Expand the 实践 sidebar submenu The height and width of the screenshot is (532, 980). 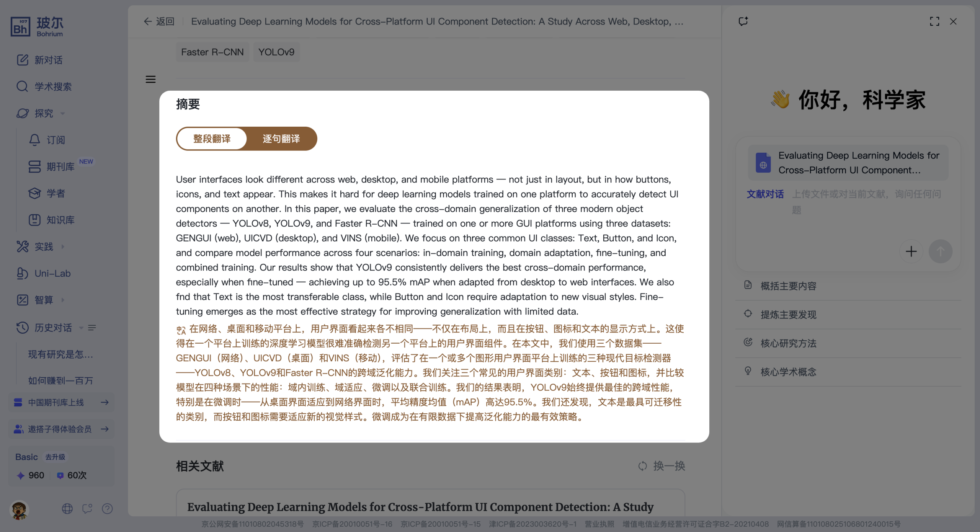click(44, 246)
